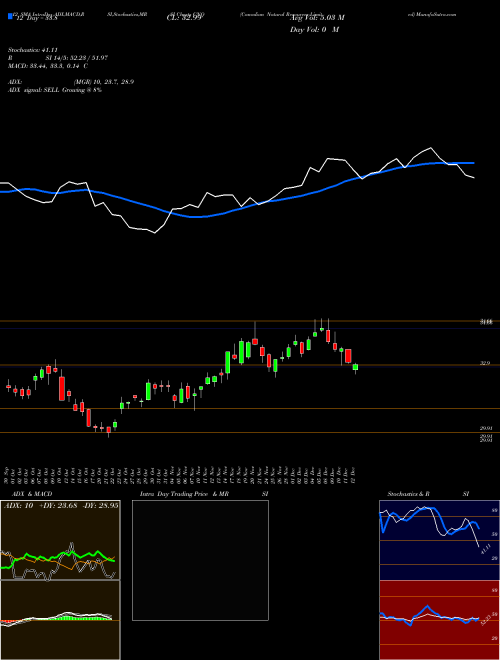The image size is (500, 660).
Task: Click the 'SI 14/3: 32.23 / 51.97' value
Action: (x=77, y=58)
